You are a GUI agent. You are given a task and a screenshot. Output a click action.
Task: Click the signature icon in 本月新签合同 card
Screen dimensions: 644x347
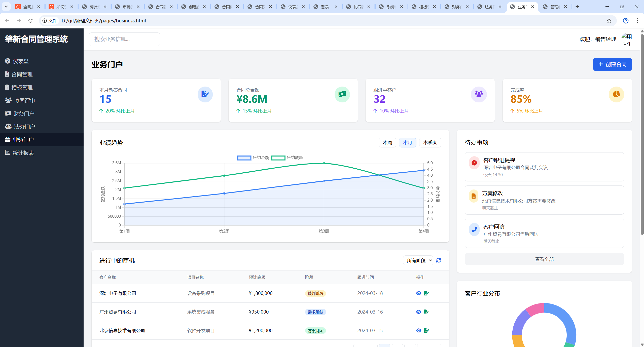pos(205,94)
